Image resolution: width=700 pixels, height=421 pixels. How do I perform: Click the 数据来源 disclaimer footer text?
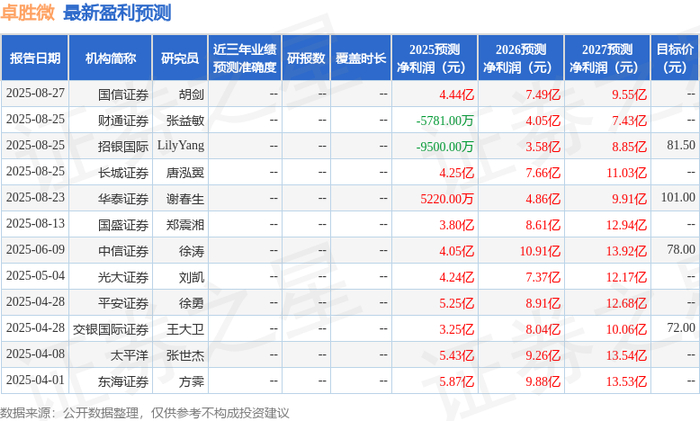click(145, 413)
